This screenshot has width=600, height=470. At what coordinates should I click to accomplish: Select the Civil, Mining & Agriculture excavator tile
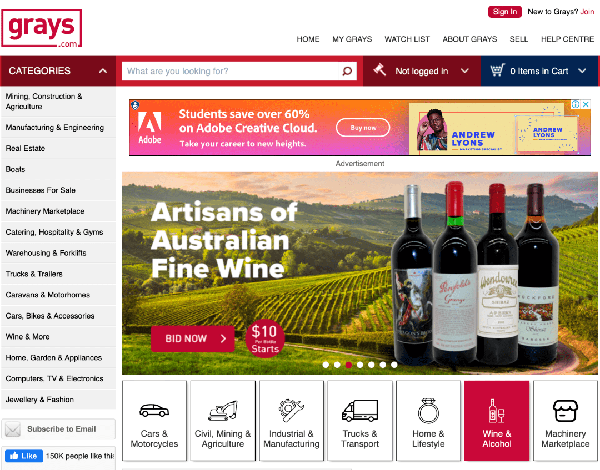(223, 421)
